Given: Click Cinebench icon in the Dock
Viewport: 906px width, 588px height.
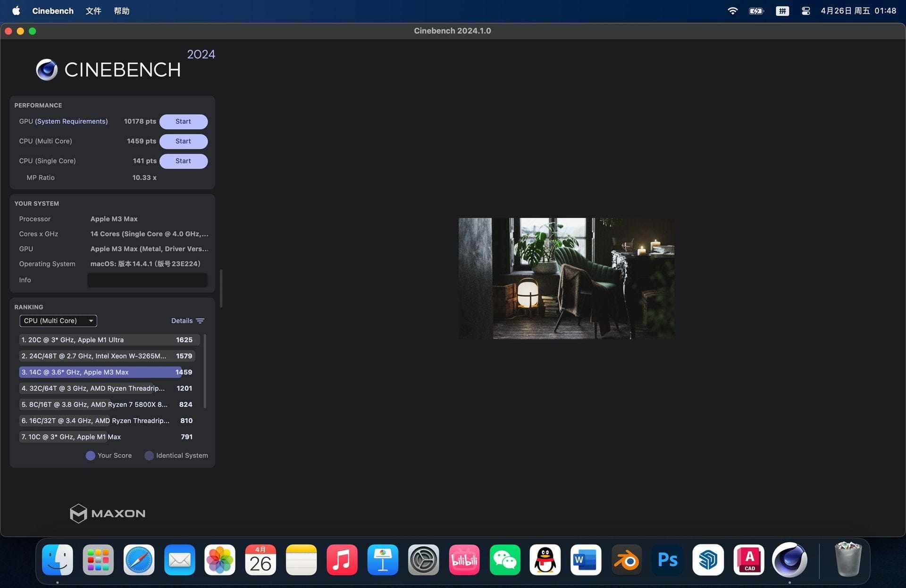Looking at the screenshot, I should coord(789,560).
